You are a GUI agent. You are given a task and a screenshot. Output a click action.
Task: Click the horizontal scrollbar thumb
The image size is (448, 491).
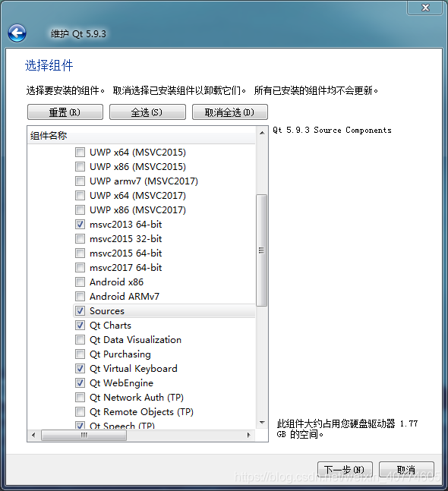pos(84,436)
